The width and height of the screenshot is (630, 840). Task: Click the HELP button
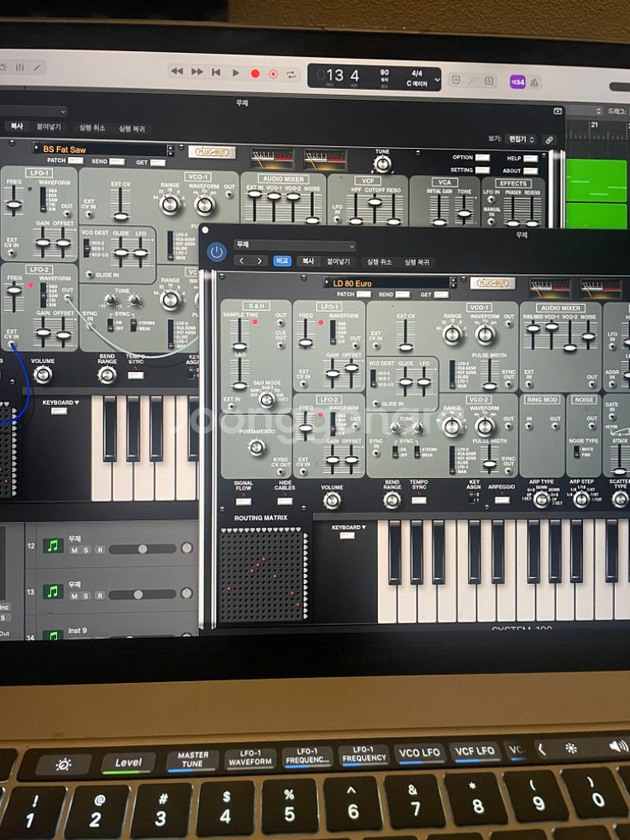click(x=530, y=159)
